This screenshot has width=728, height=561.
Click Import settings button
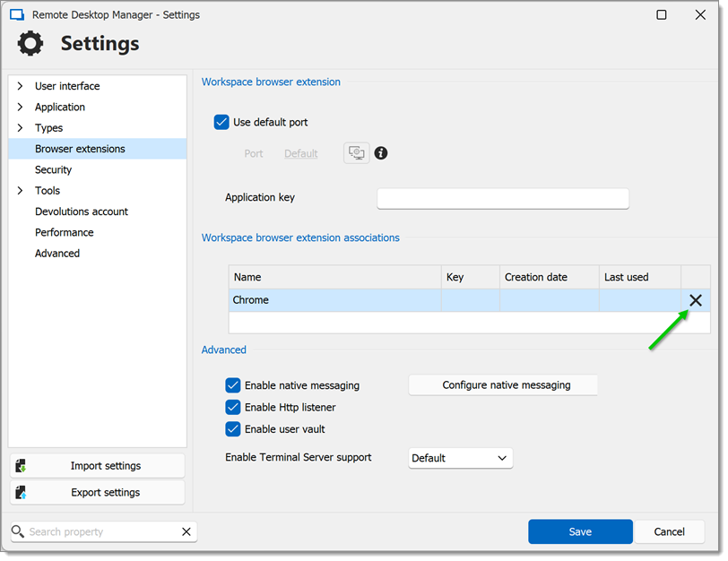click(x=98, y=465)
